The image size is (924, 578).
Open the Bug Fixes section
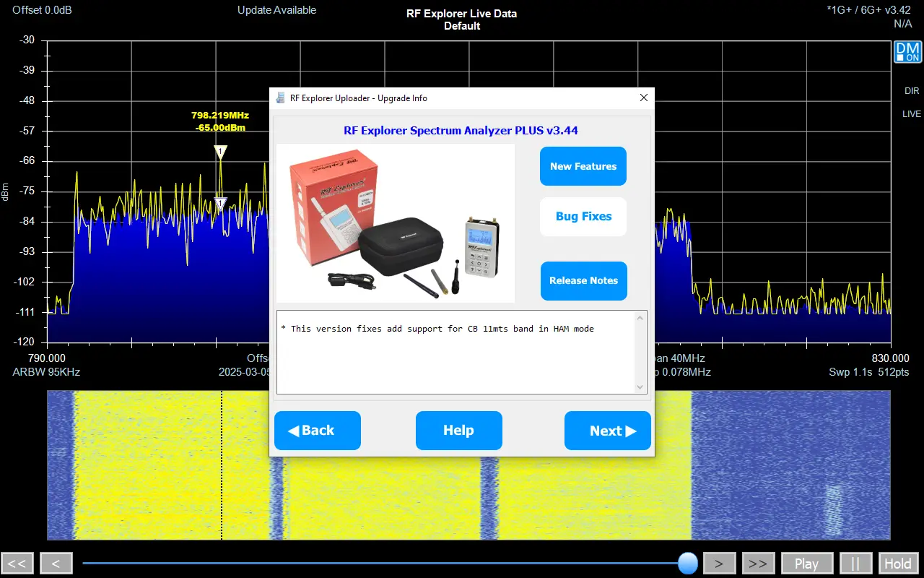pyautogui.click(x=583, y=217)
